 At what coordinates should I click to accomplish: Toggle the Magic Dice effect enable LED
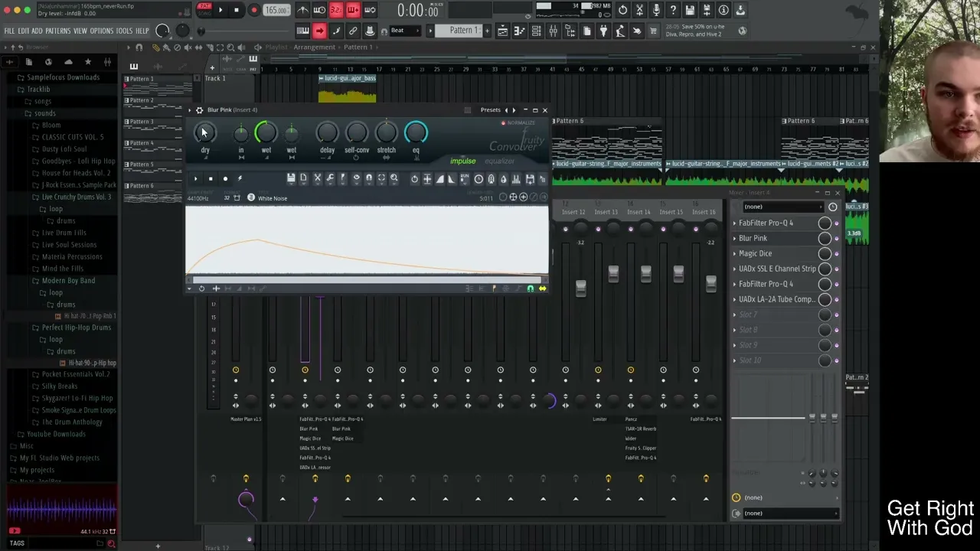coord(836,254)
